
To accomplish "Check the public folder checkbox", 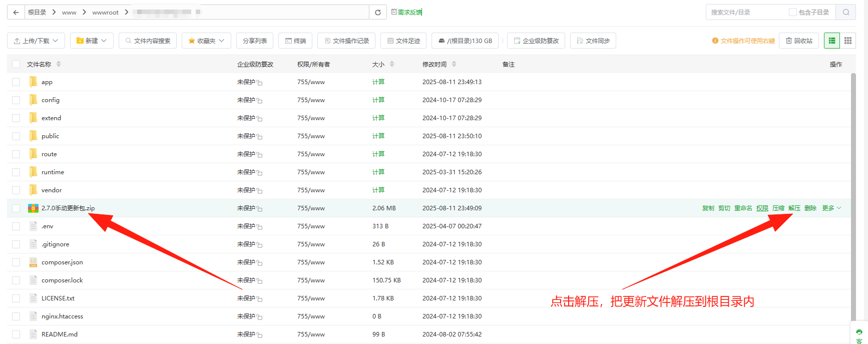I will 16,136.
